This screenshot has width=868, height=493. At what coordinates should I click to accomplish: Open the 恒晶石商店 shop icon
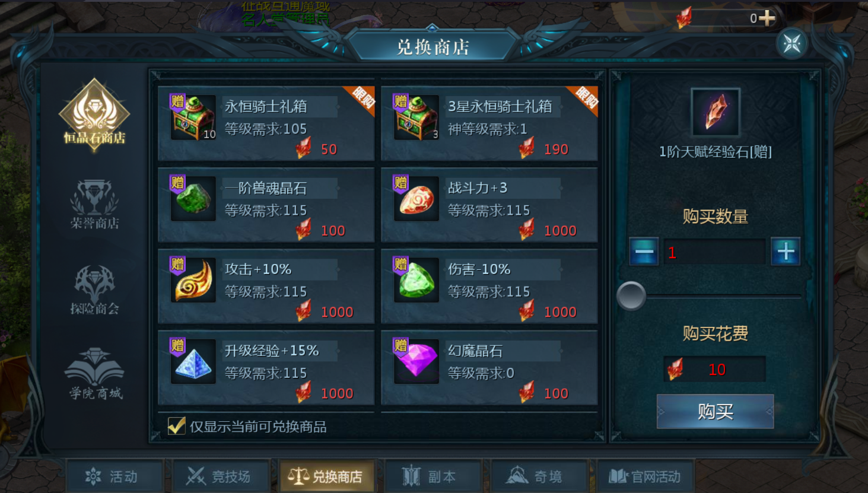tap(94, 112)
